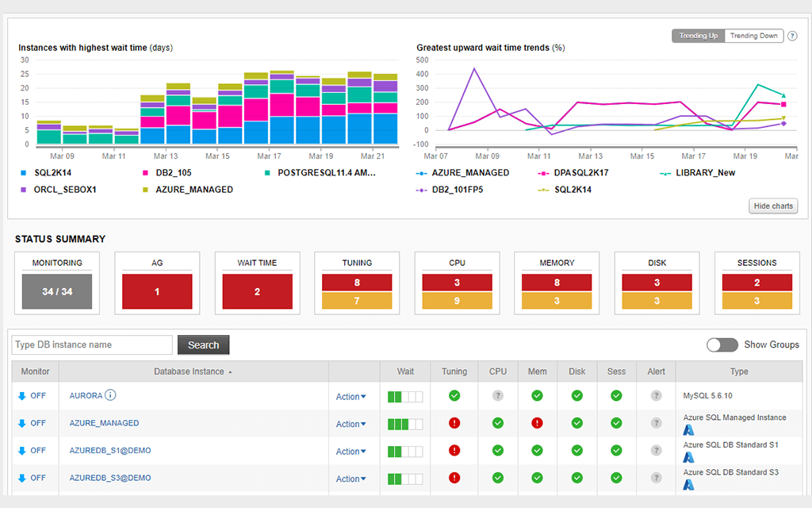Click the Azure SQL icon in AZURE_MANAGED type cell
The width and height of the screenshot is (812, 508).
(688, 429)
